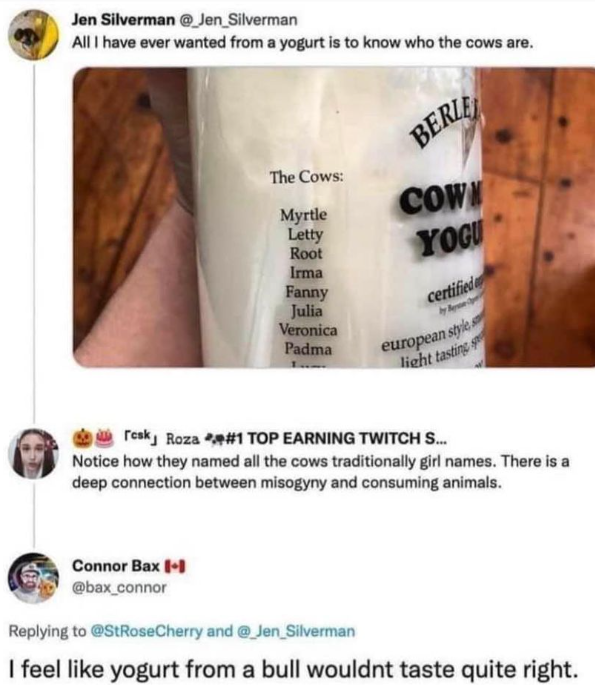595x685 pixels.
Task: Open the yogurt bottle photo
Action: click(x=334, y=217)
